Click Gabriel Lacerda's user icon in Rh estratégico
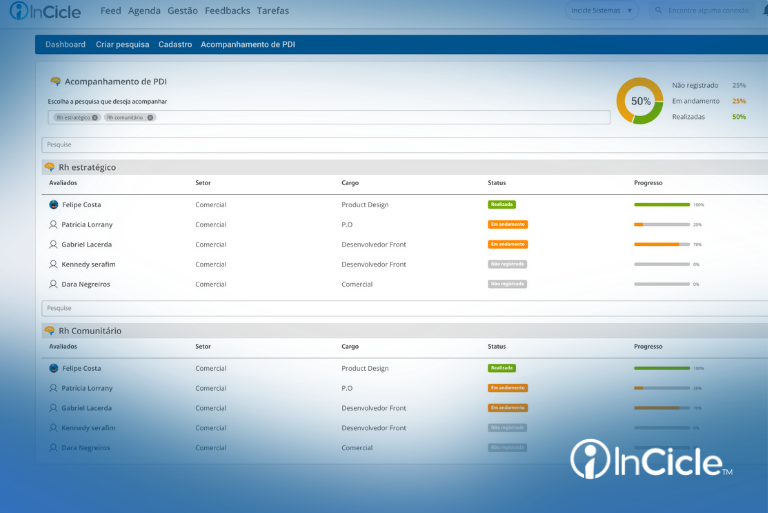The height and width of the screenshot is (513, 768). pyautogui.click(x=54, y=244)
